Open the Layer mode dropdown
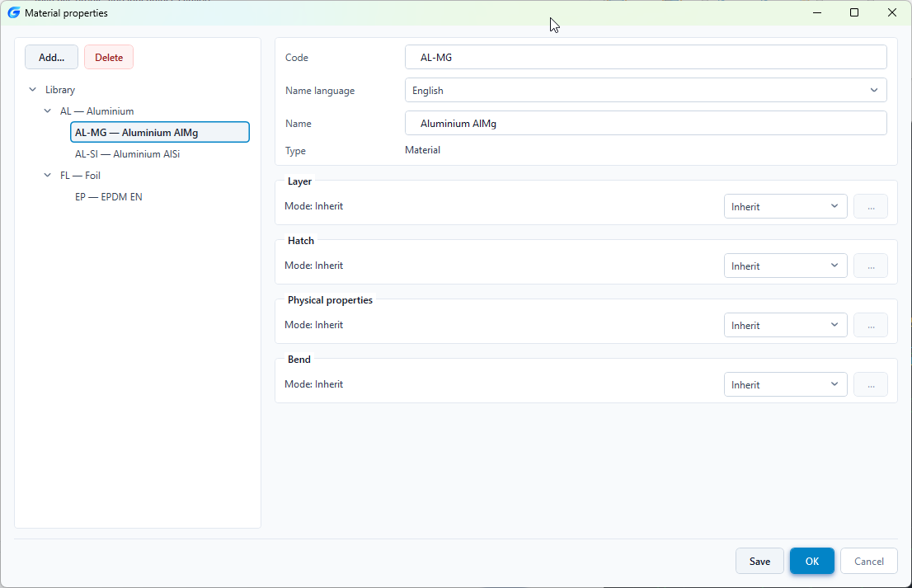 785,206
